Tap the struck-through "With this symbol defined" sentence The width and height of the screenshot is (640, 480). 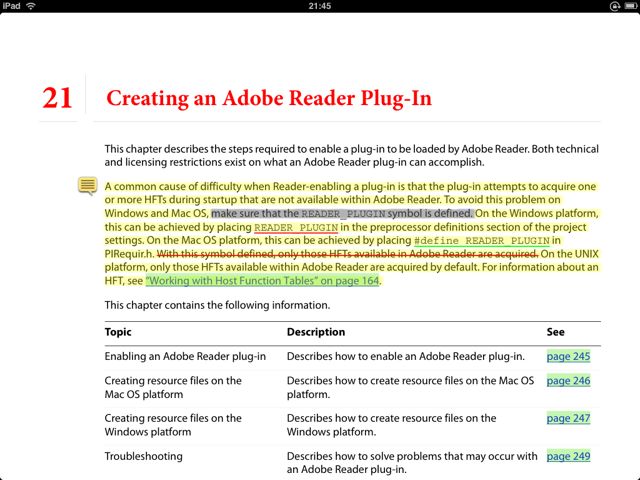tap(347, 254)
